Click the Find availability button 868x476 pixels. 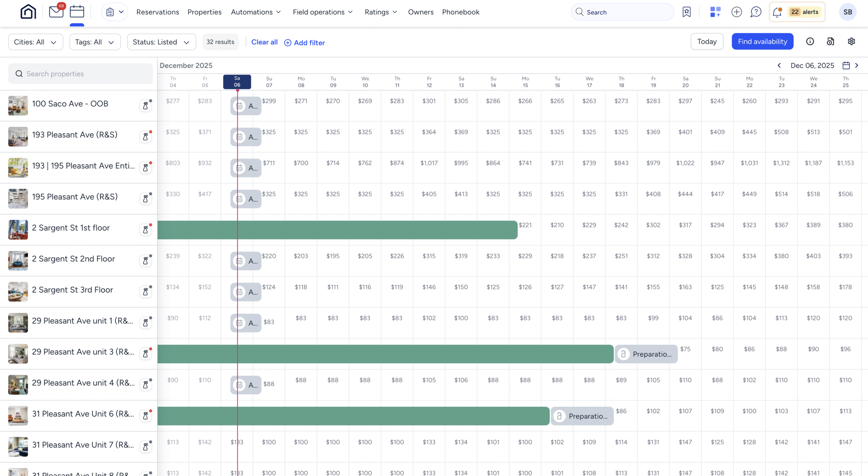[762, 41]
